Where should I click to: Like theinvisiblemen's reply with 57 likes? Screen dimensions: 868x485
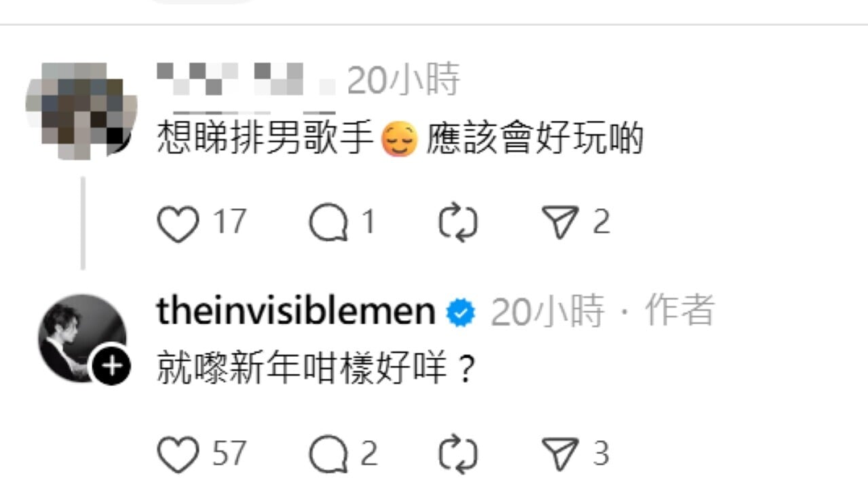click(178, 454)
